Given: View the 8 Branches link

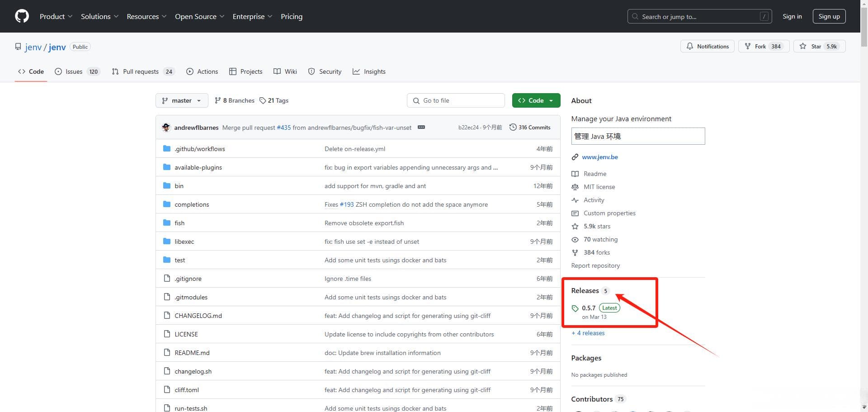Looking at the screenshot, I should point(235,100).
